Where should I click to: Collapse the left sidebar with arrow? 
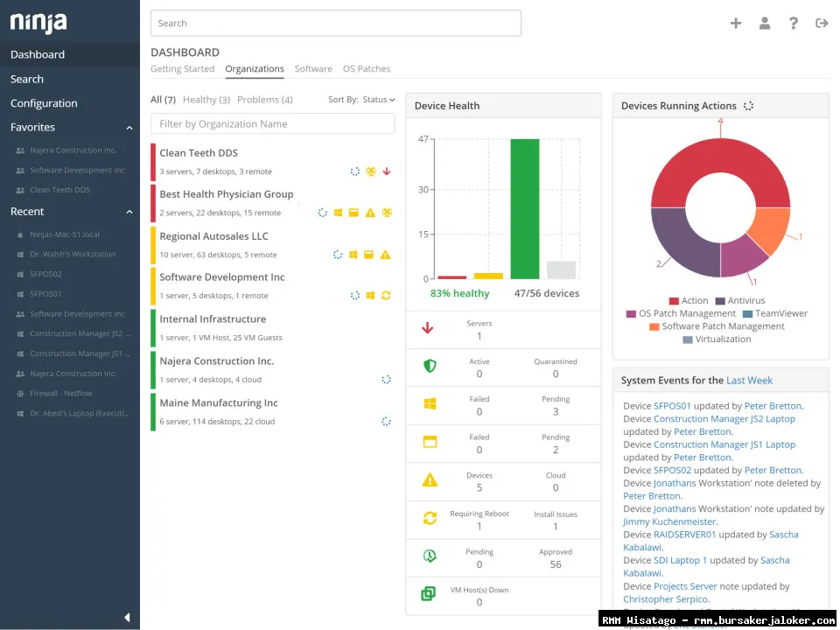[x=127, y=617]
